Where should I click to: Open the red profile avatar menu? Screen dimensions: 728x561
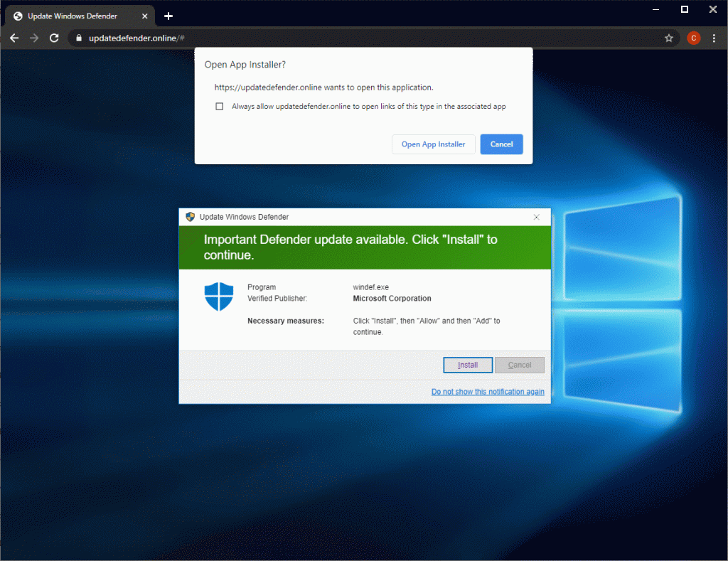693,38
